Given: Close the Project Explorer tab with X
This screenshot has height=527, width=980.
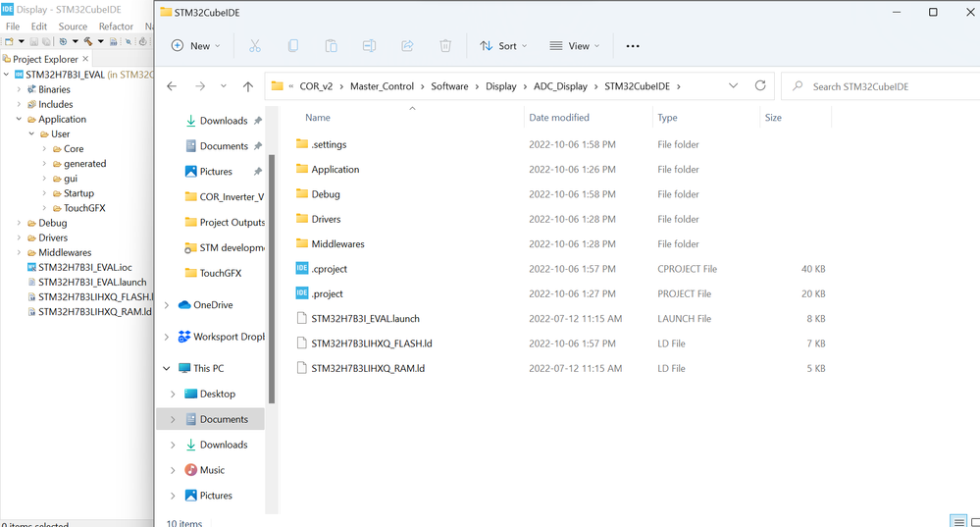Looking at the screenshot, I should click(85, 59).
